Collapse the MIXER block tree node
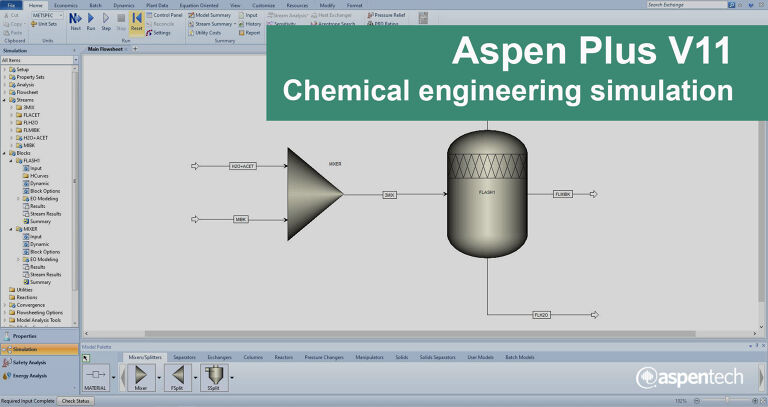 [12, 229]
